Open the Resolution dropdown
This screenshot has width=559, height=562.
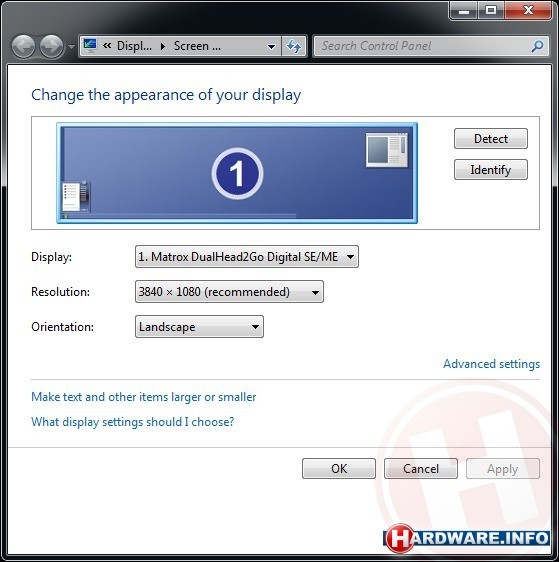coord(229,292)
